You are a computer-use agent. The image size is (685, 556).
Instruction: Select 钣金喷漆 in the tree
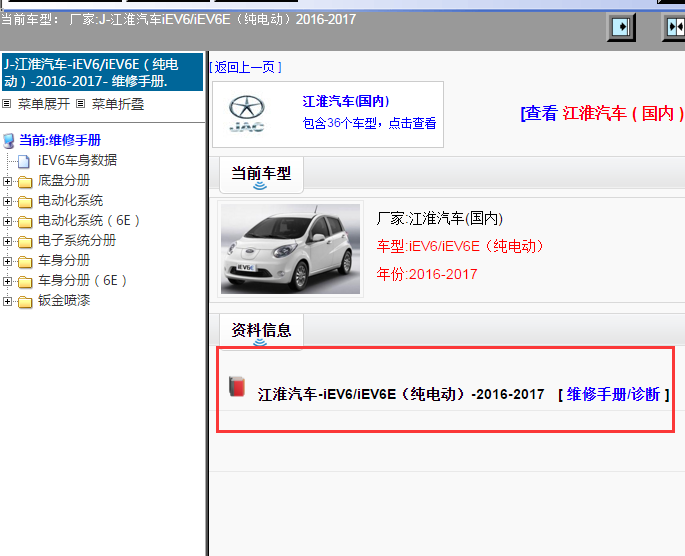[x=64, y=301]
